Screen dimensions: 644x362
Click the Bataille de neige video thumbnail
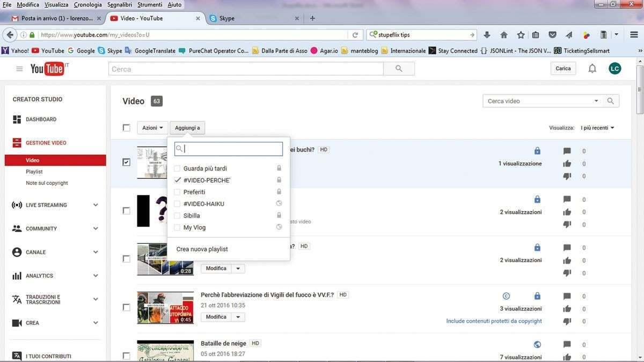click(165, 350)
